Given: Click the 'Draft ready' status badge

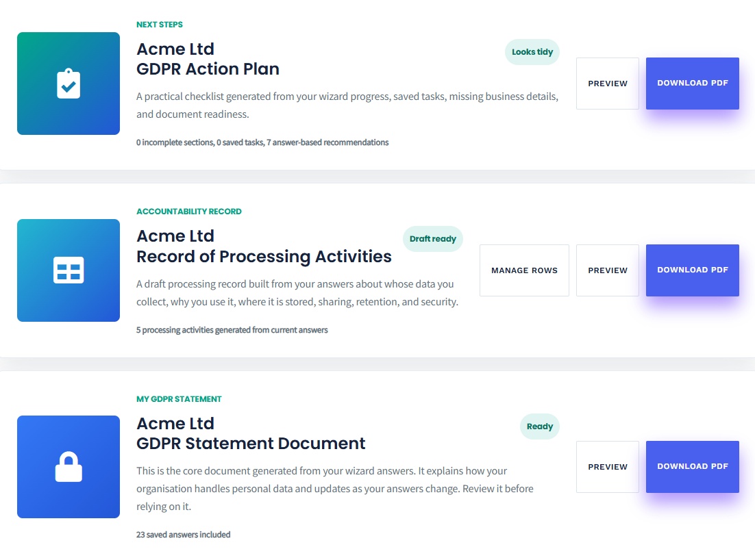Looking at the screenshot, I should point(432,239).
